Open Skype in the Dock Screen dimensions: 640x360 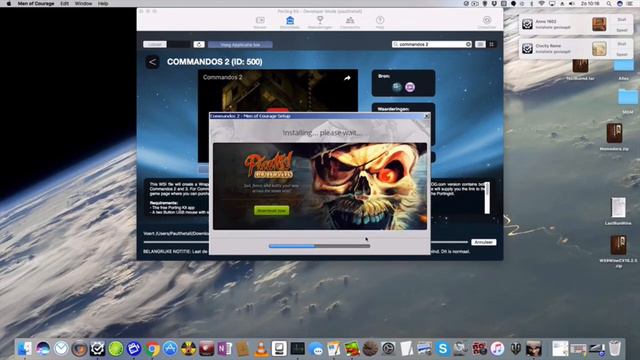(442, 349)
